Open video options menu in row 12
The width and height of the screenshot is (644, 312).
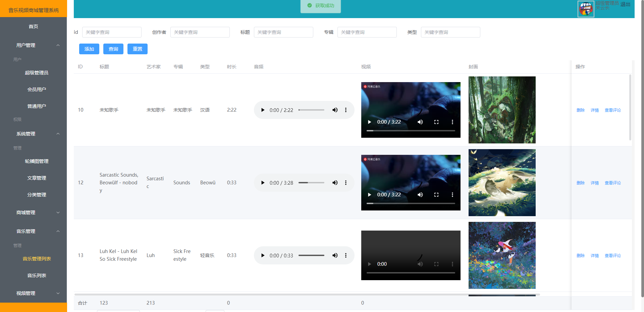point(452,195)
